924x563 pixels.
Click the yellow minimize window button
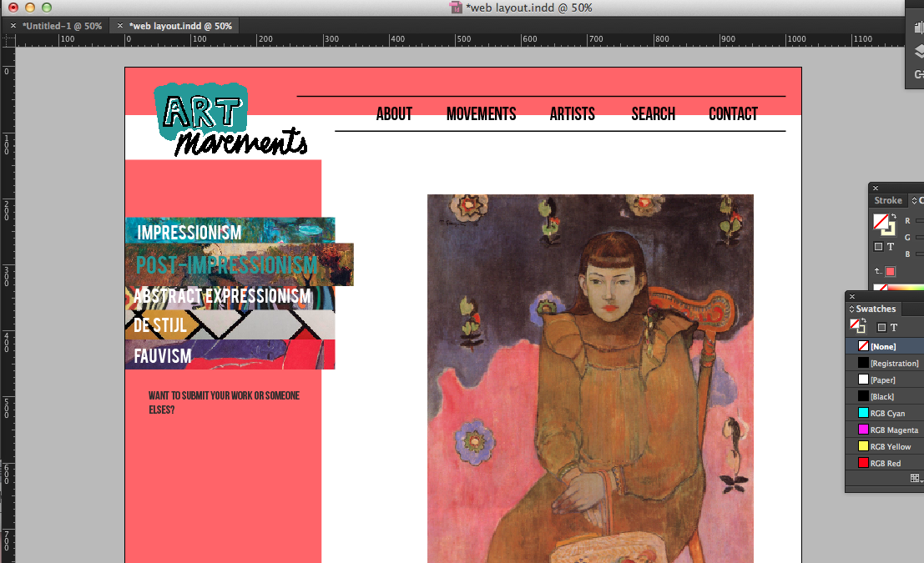tap(29, 8)
